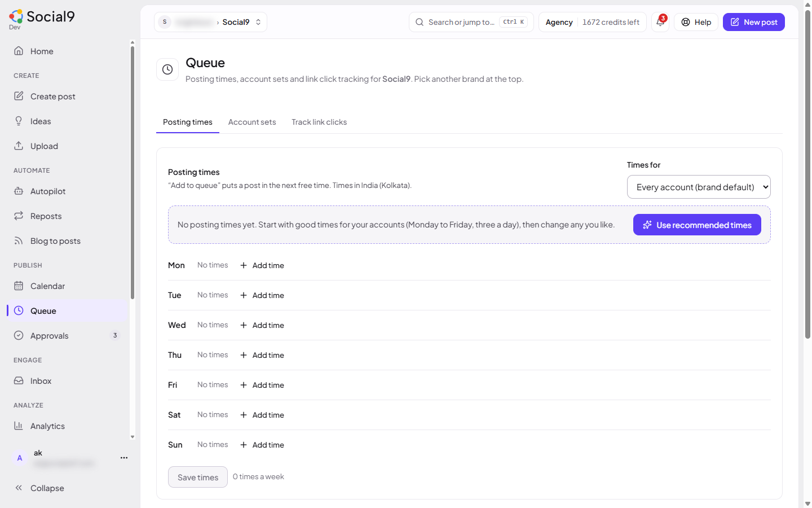
Task: Click the Save times button
Action: pos(198,477)
